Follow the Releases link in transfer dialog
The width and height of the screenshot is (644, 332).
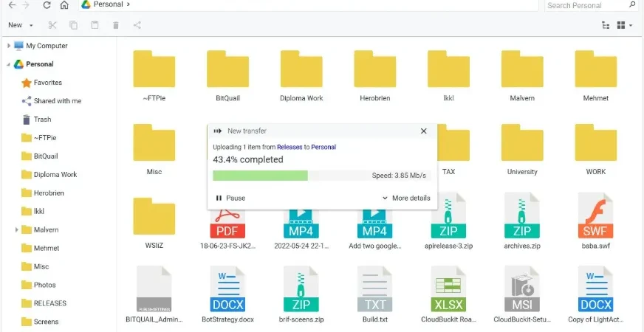click(x=290, y=147)
